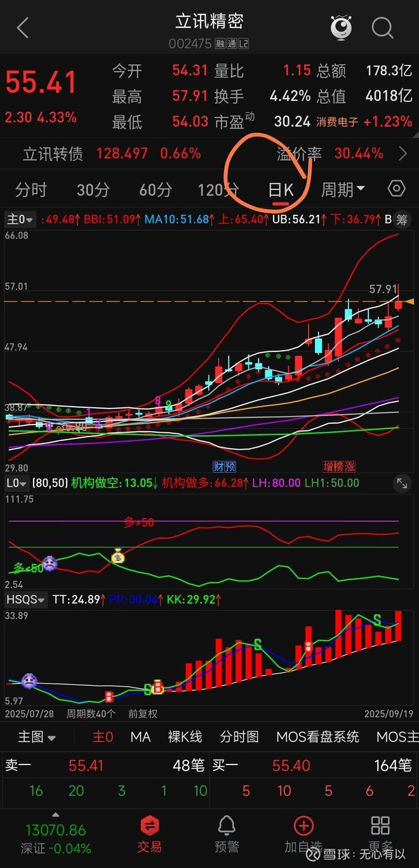
Task: Open chart settings hexagon icon
Action: click(x=396, y=189)
